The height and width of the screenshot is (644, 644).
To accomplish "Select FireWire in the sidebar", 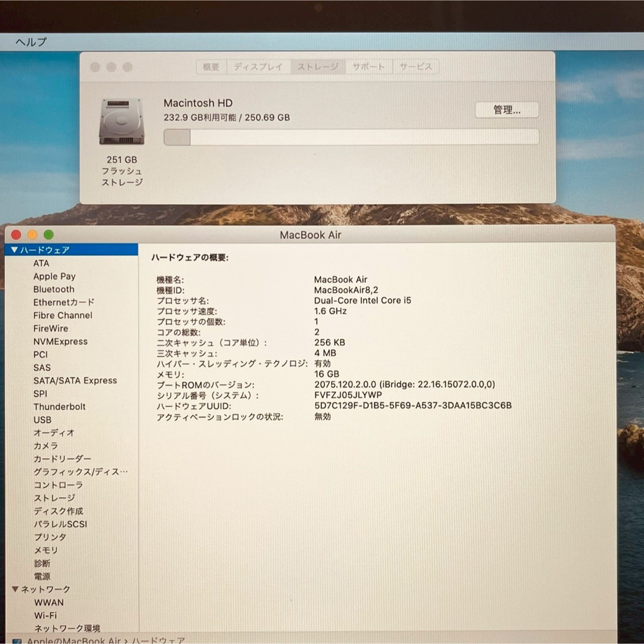I will (x=51, y=329).
